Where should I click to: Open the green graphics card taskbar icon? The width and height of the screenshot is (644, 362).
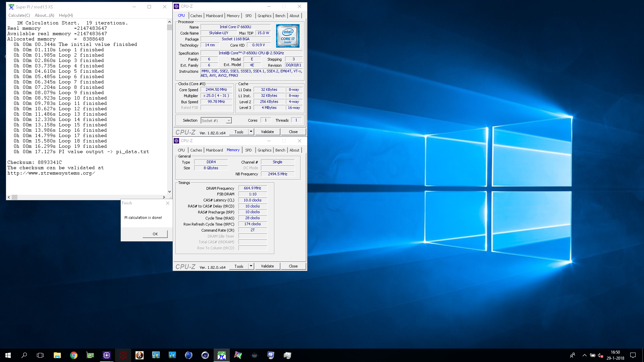pyautogui.click(x=90, y=355)
